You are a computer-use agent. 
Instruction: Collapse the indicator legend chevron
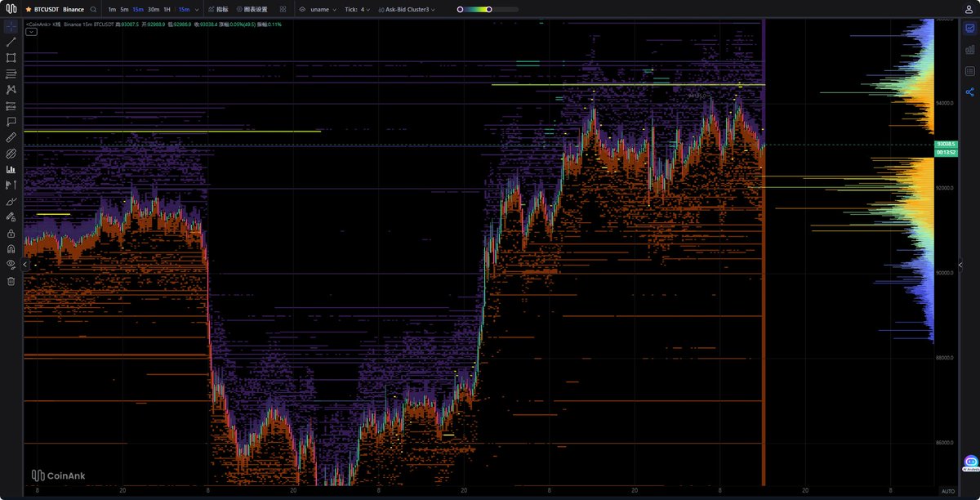point(31,32)
